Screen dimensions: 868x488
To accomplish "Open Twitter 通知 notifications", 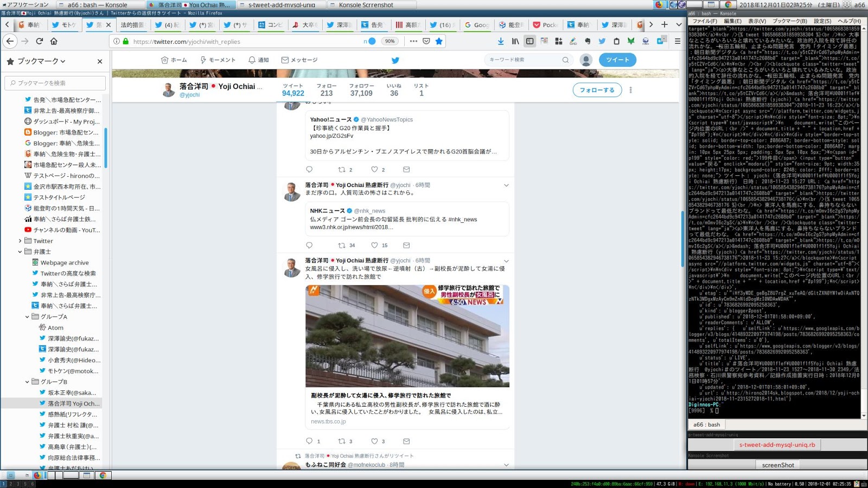I will pos(258,60).
